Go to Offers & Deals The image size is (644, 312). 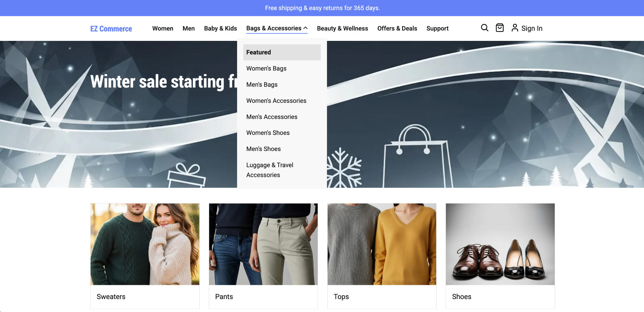397,28
